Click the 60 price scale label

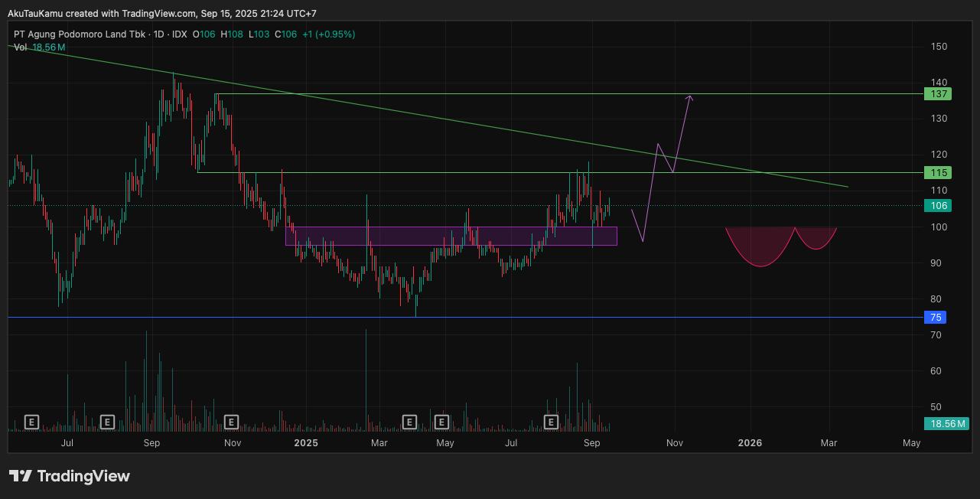tap(937, 371)
